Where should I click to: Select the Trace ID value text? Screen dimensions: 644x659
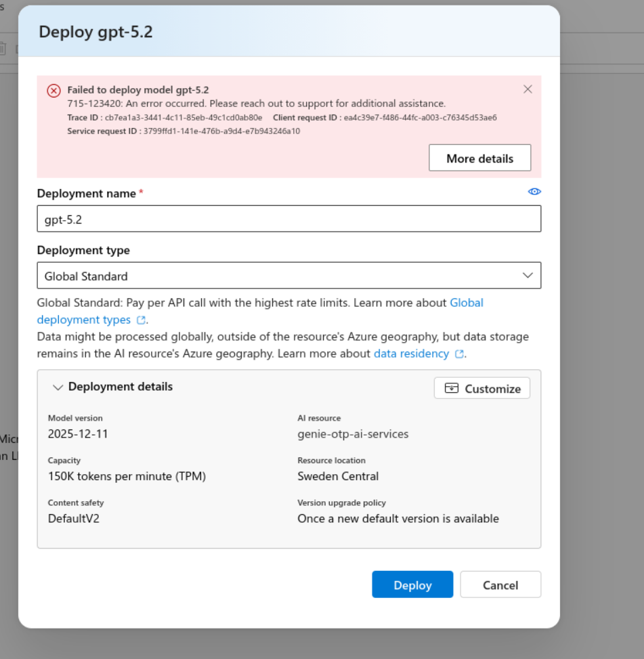184,118
